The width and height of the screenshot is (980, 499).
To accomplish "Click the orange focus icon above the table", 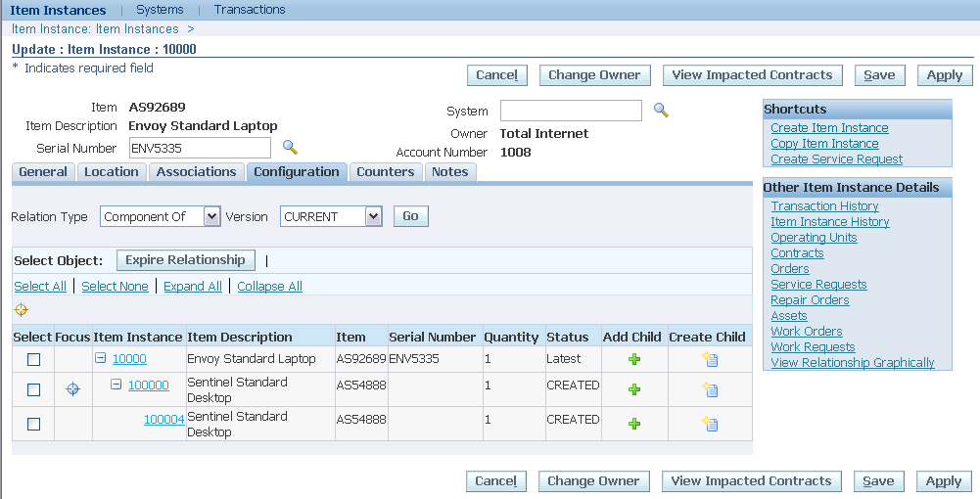I will tap(22, 310).
